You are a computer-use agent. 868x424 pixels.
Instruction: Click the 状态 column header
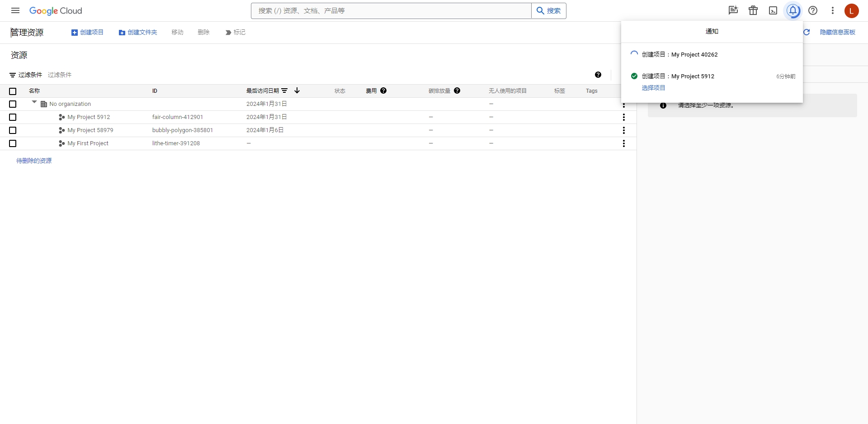(340, 91)
